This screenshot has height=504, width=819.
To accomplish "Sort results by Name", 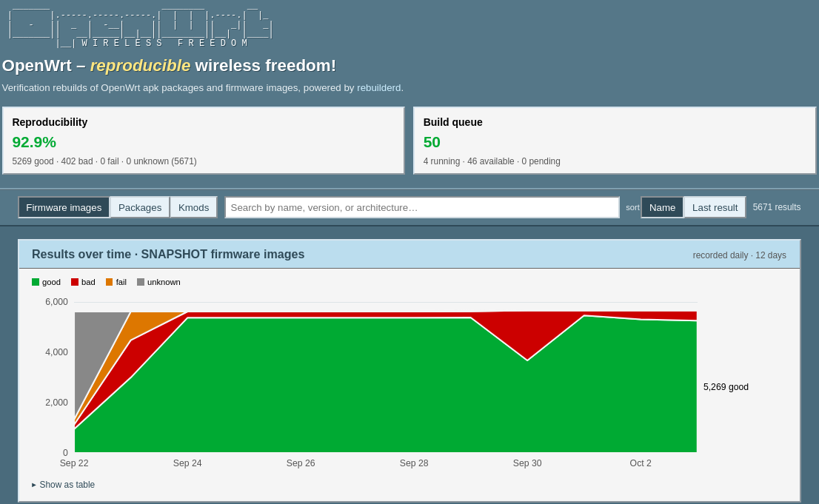I will click(662, 207).
